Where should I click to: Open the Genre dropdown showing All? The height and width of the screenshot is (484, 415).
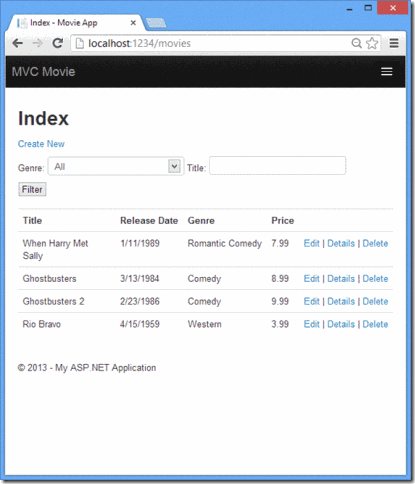(x=116, y=166)
